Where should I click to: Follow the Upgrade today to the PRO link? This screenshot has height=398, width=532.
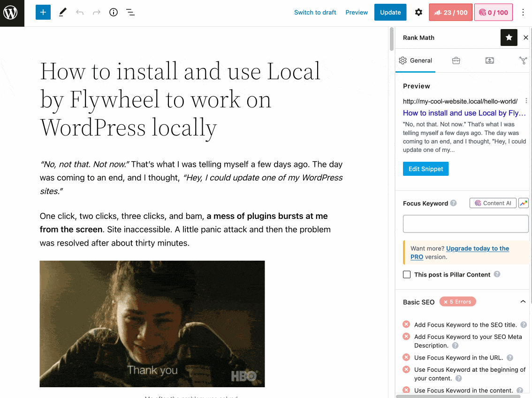(x=460, y=253)
